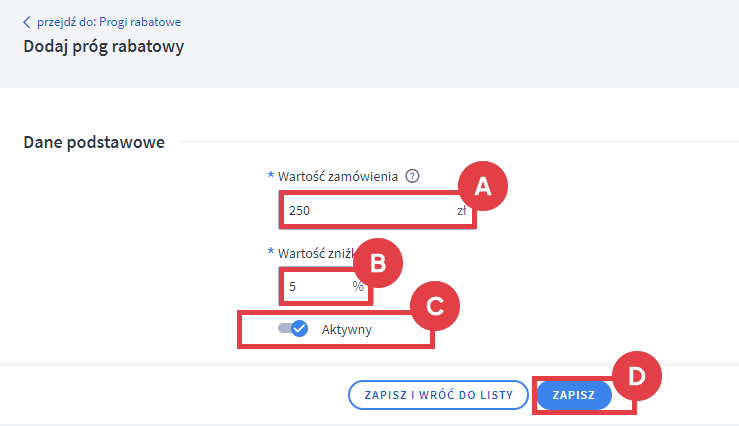The width and height of the screenshot is (739, 426).
Task: Click the red annotation marker A
Action: (x=483, y=187)
